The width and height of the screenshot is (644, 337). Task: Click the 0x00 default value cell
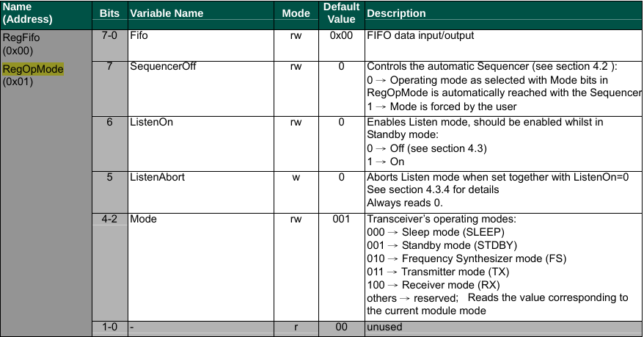click(x=341, y=35)
